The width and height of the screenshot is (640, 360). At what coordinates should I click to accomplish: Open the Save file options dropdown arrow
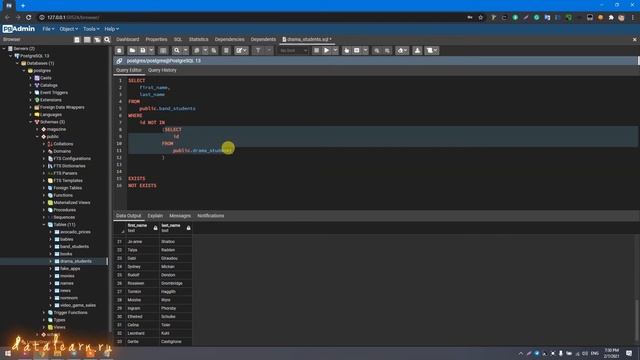point(151,51)
